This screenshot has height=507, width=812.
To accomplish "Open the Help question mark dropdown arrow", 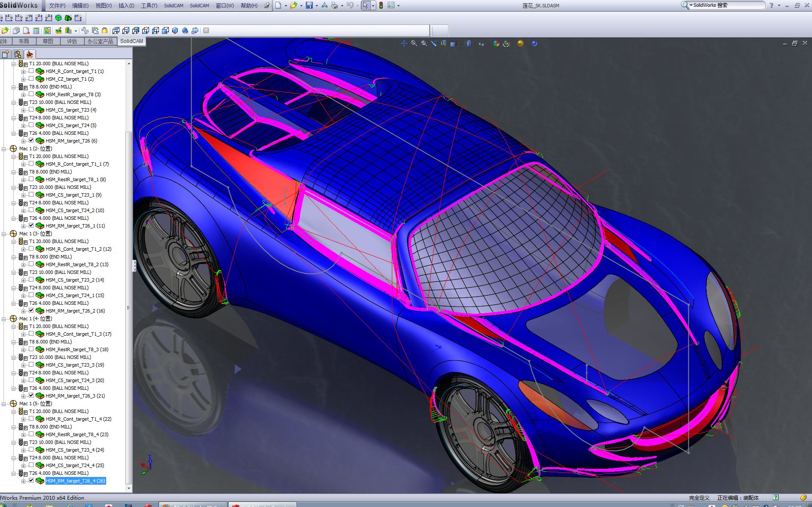I will tap(779, 6).
